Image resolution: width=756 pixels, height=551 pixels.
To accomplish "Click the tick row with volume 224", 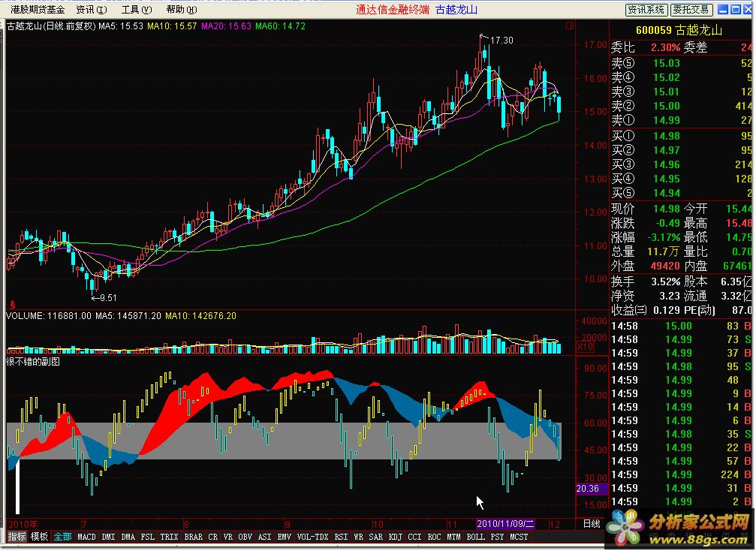I will coord(681,475).
